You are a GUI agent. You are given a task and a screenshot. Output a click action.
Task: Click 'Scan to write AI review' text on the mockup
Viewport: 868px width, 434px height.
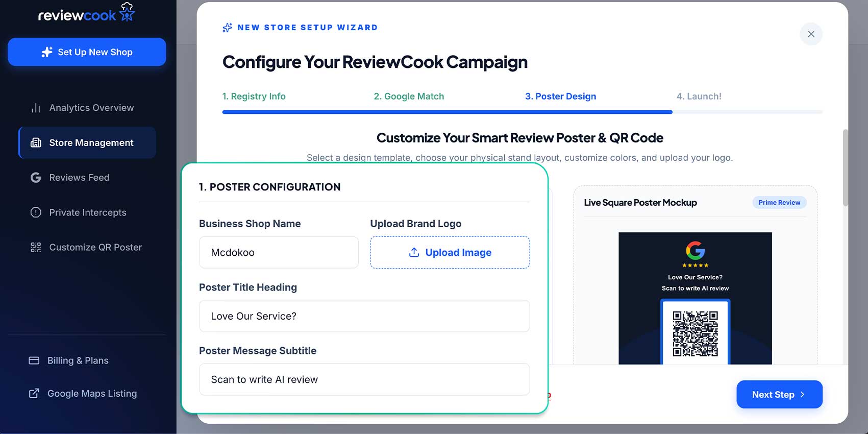click(695, 288)
